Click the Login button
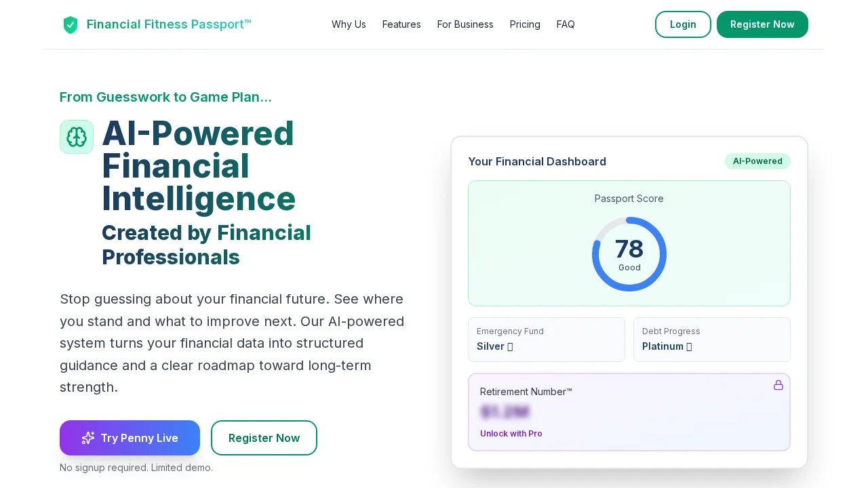This screenshot has width=868, height=488. tap(683, 24)
